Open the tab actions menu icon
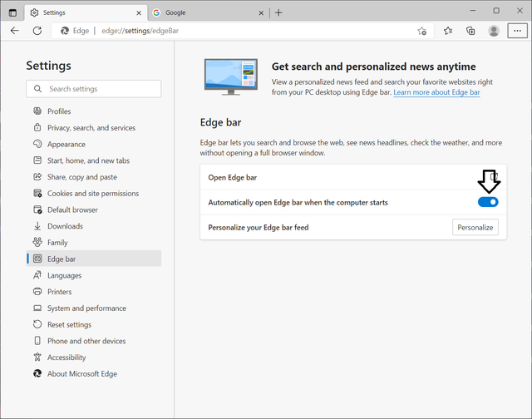The height and width of the screenshot is (419, 532). click(12, 13)
